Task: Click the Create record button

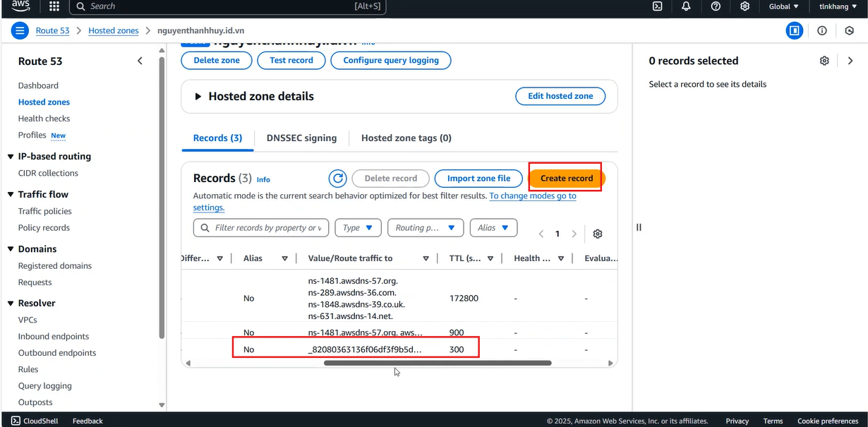Action: pos(567,179)
